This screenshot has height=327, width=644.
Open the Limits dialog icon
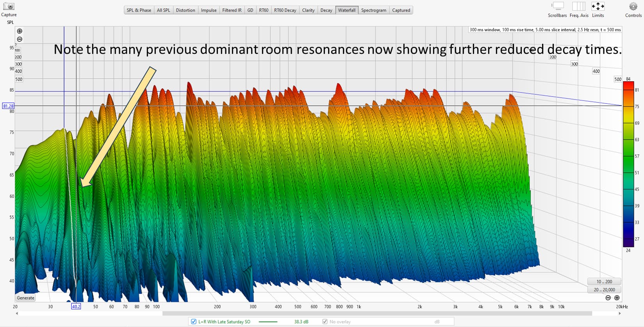pos(598,6)
